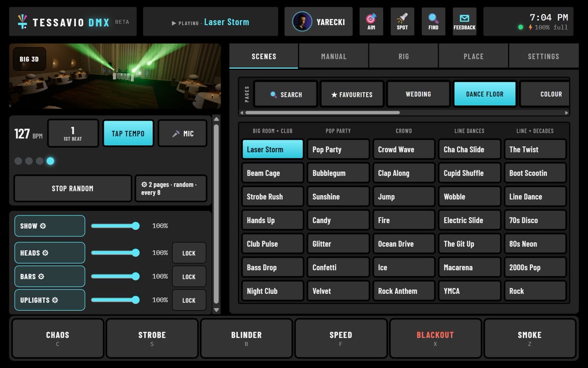
Task: Click the TAP TEMPO button
Action: pos(128,133)
